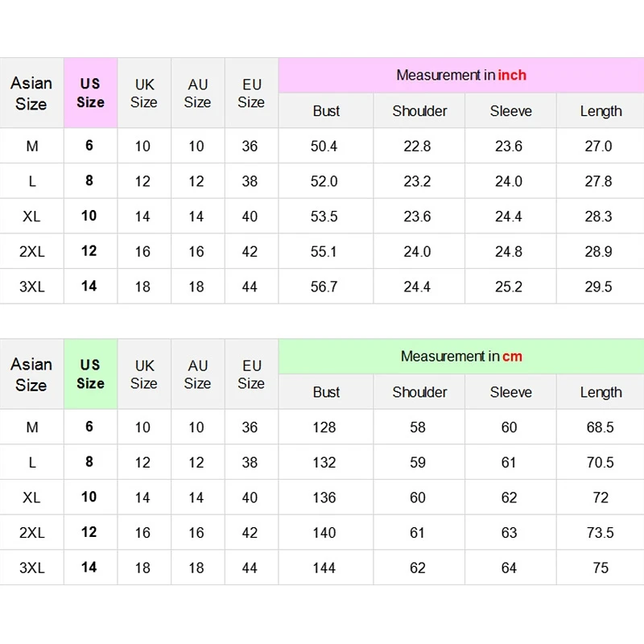Click the pink 'US Size' header cell
The image size is (644, 644).
coord(90,93)
